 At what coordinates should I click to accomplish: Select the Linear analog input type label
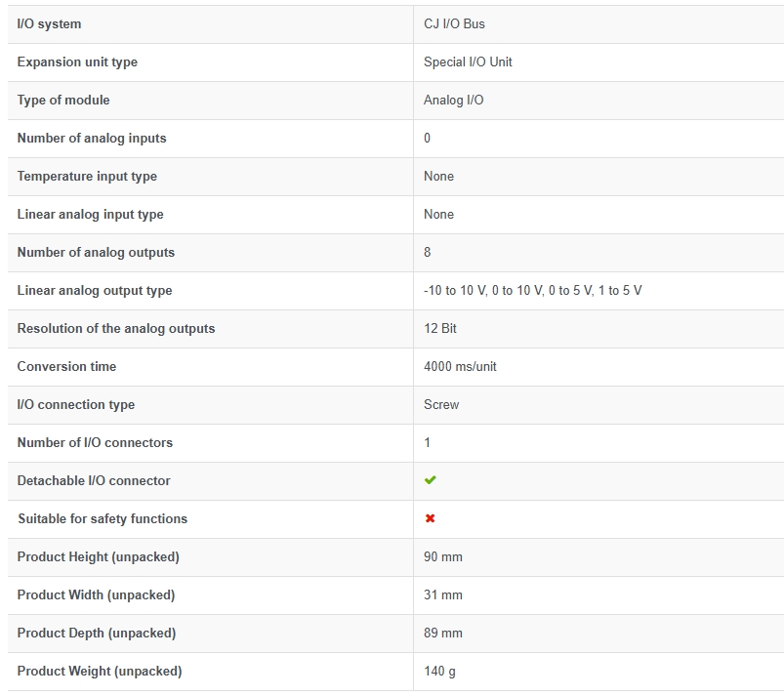91,214
